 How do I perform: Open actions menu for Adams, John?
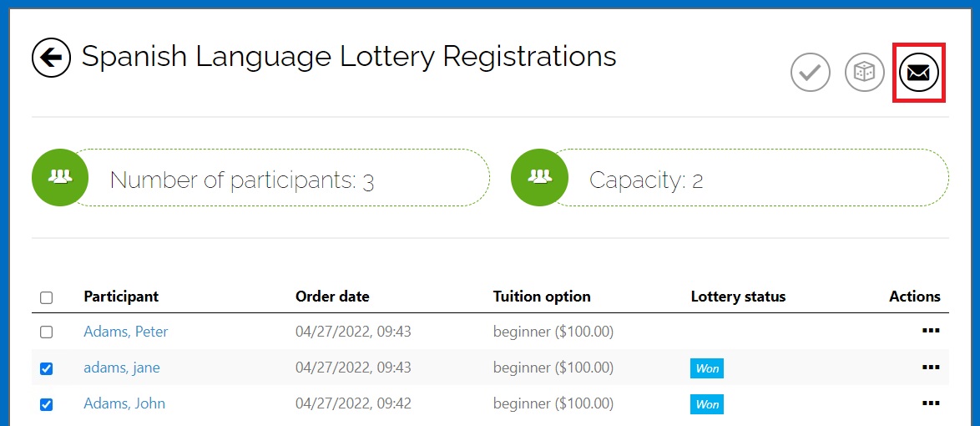click(x=931, y=403)
